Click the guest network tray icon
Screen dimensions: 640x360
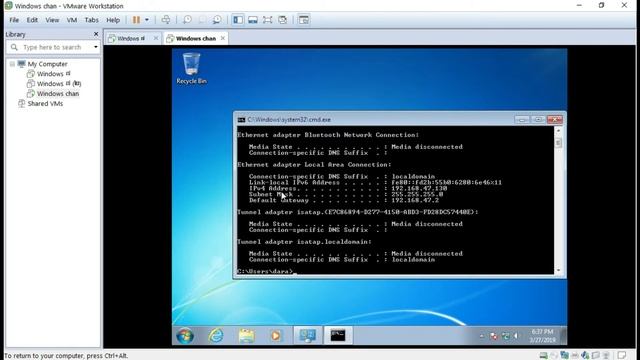pos(506,336)
